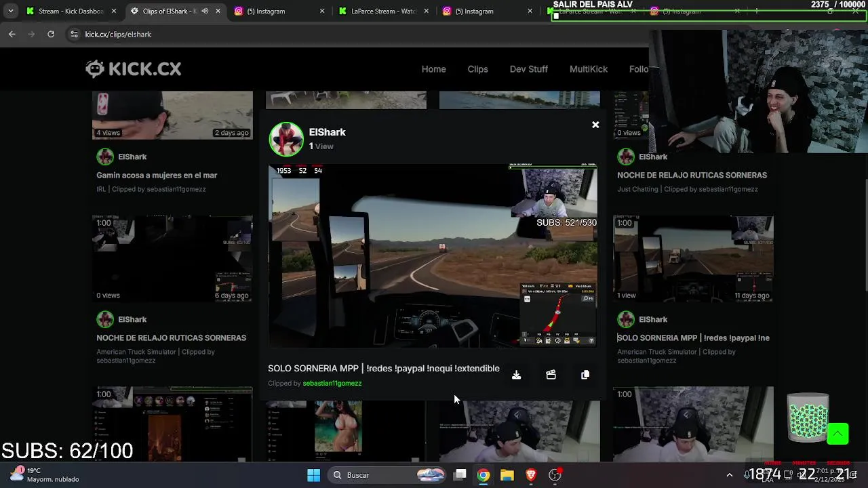Image resolution: width=868 pixels, height=488 pixels.
Task: Open File Explorer from the taskbar
Action: point(507,475)
